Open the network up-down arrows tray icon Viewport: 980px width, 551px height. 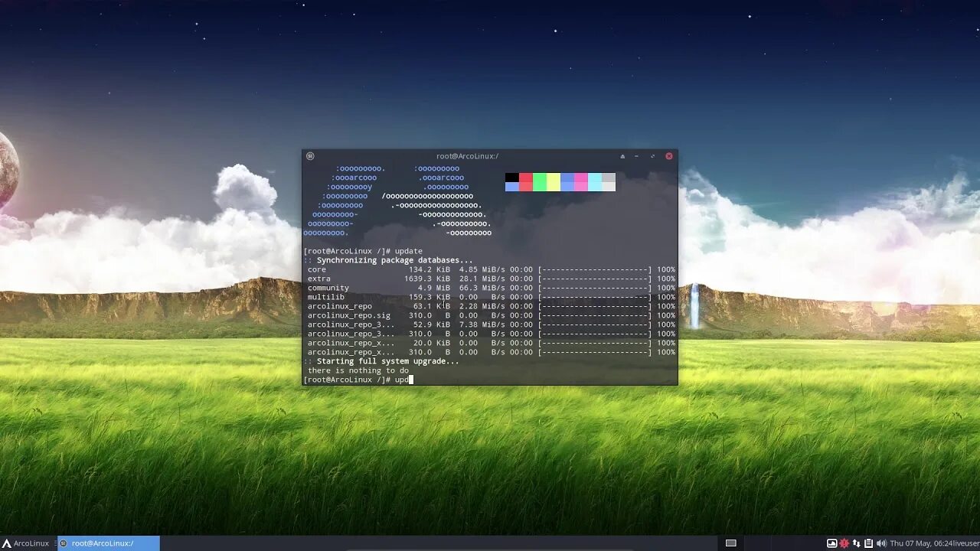(857, 543)
